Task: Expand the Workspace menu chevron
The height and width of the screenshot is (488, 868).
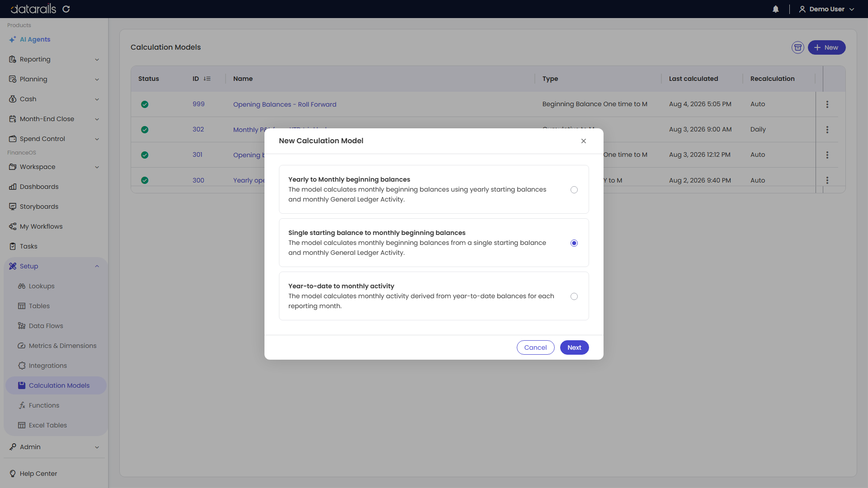Action: [x=97, y=167]
